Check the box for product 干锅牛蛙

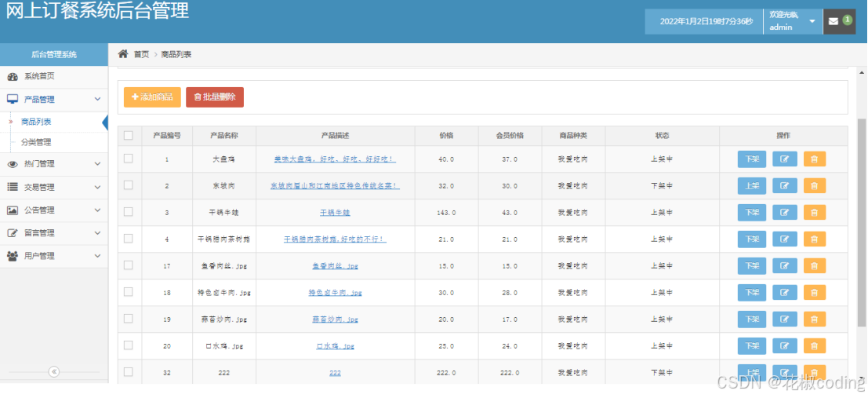coord(129,212)
